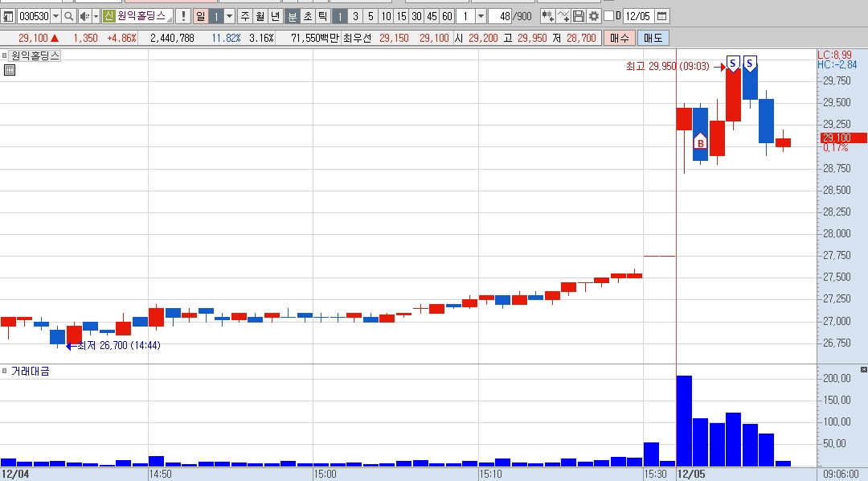Select the 30-minute interval tab
This screenshot has height=481, width=868.
tap(416, 16)
